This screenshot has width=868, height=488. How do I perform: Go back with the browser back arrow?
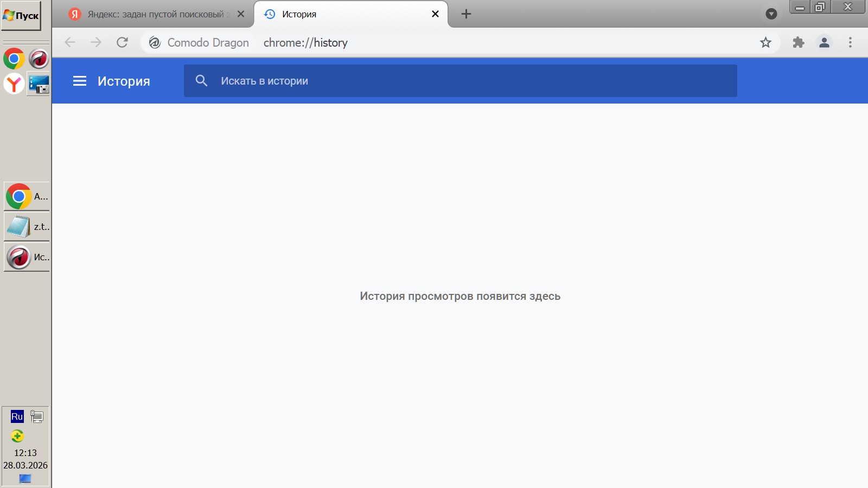coord(70,42)
